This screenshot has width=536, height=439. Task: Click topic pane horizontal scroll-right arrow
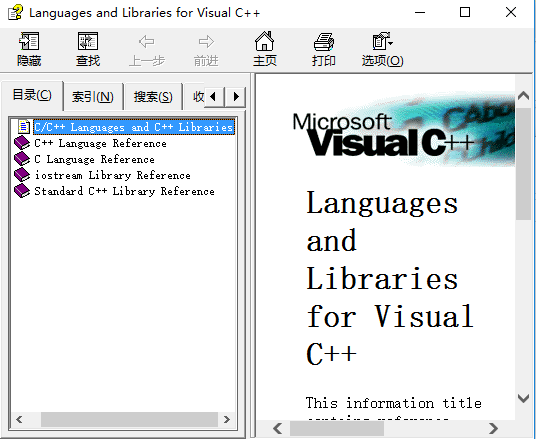point(493,428)
